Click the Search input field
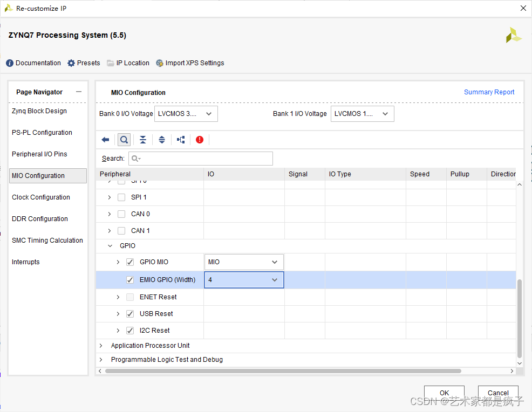 tap(201, 159)
